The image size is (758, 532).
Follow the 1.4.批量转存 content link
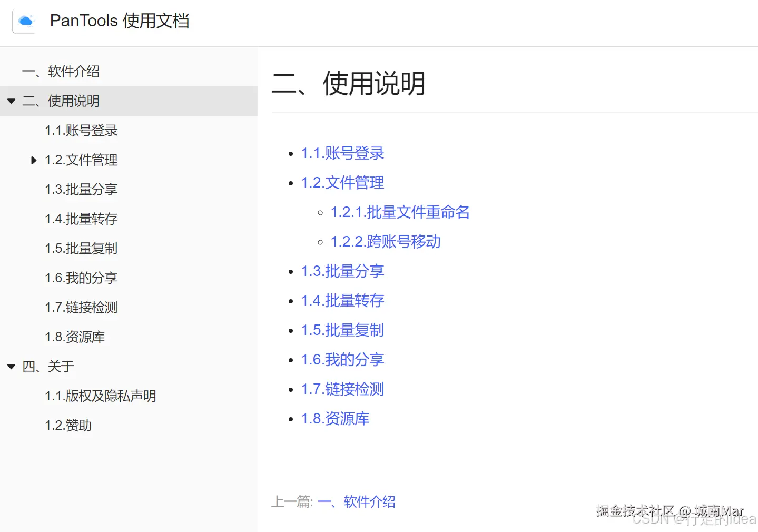(x=342, y=301)
